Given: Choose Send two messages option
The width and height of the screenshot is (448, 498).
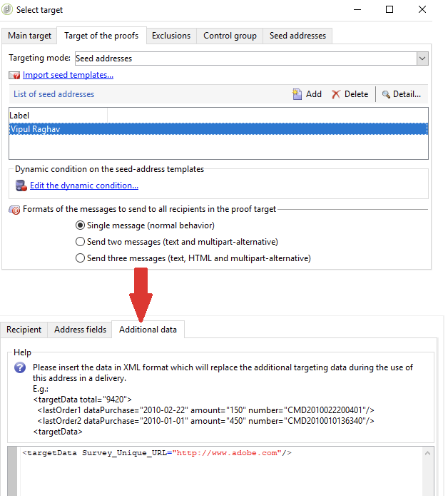Looking at the screenshot, I should [x=81, y=242].
